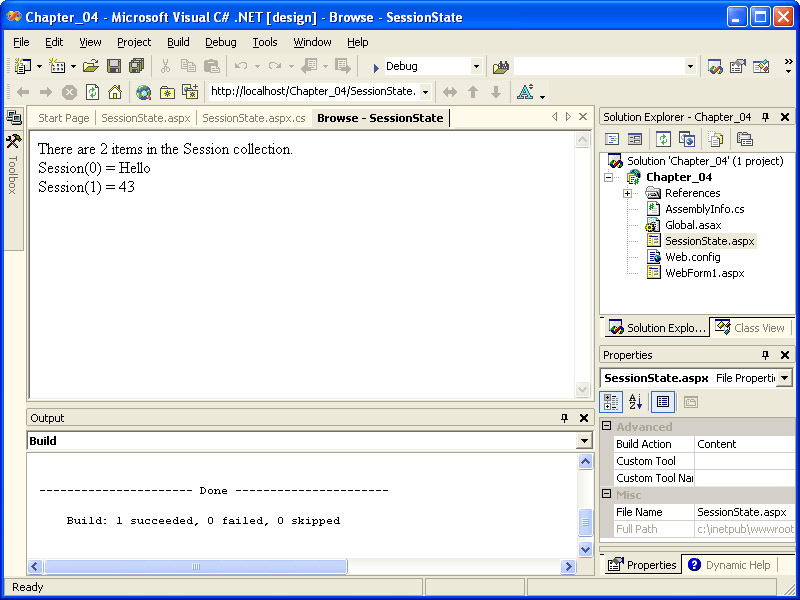Refresh the browsed page via toolbar icon

tap(92, 92)
